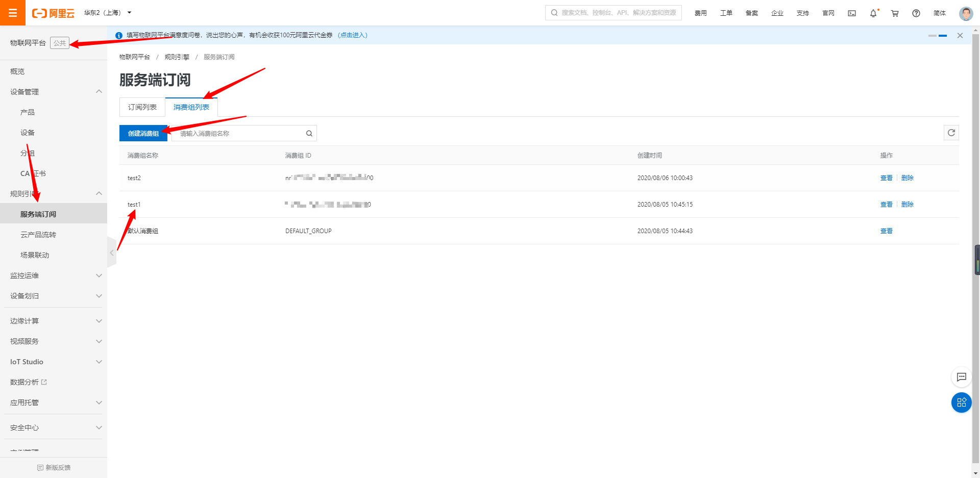
Task: Open the chat feedback floating icon
Action: (962, 377)
